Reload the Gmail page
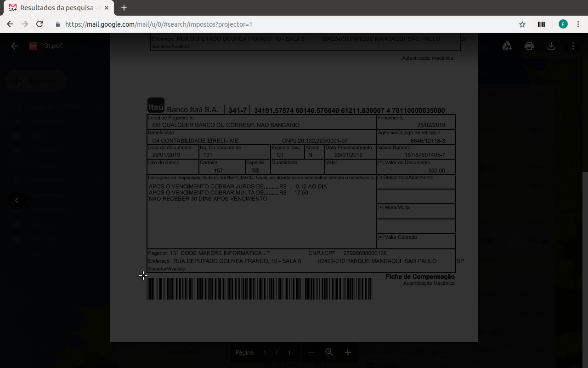Image resolution: width=588 pixels, height=368 pixels. (x=39, y=23)
